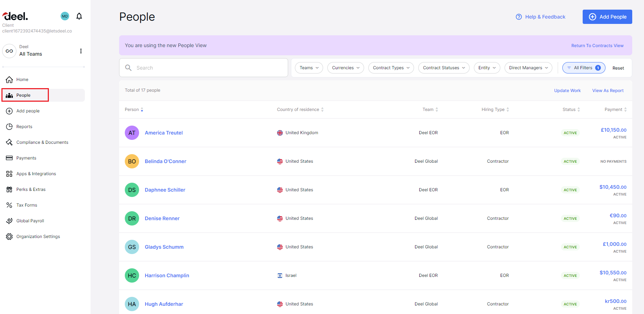This screenshot has width=644, height=314.
Task: Open Reports in the sidebar
Action: click(x=24, y=127)
